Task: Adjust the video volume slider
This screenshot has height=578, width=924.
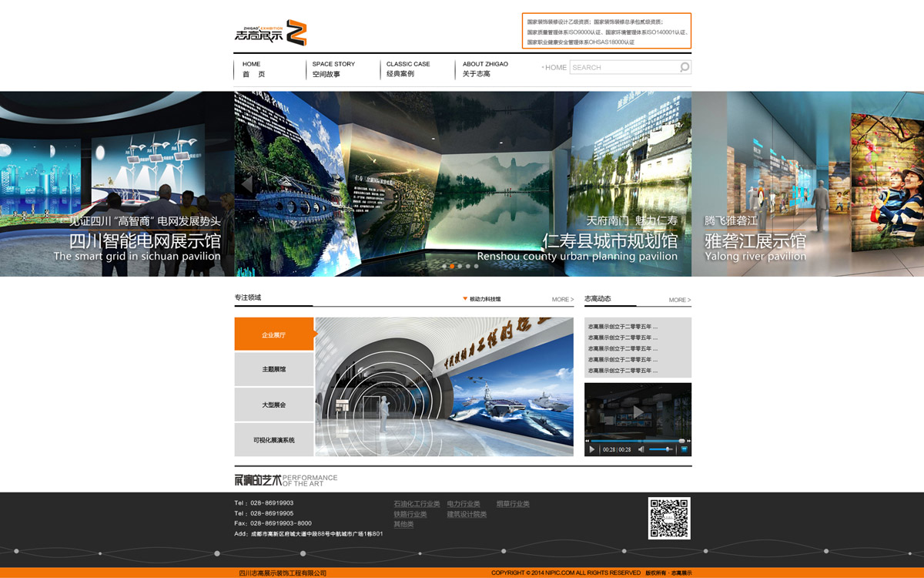Action: click(667, 449)
